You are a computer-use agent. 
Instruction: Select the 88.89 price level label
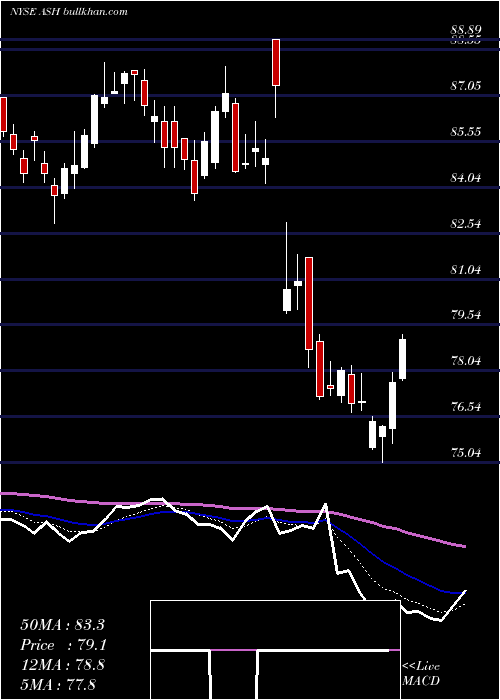point(466,30)
